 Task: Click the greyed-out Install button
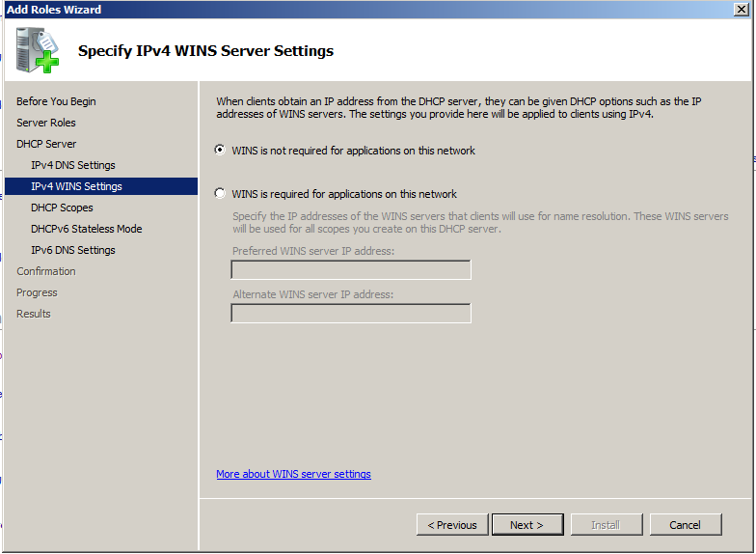click(x=607, y=525)
